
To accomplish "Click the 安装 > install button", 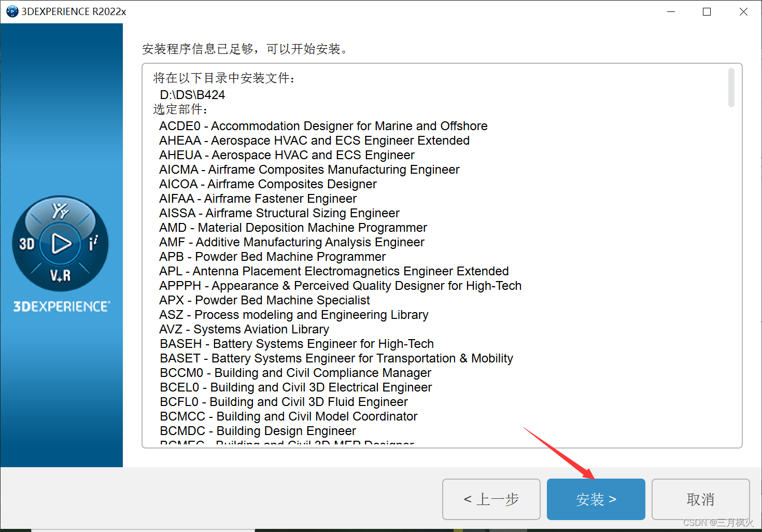I will pyautogui.click(x=596, y=499).
